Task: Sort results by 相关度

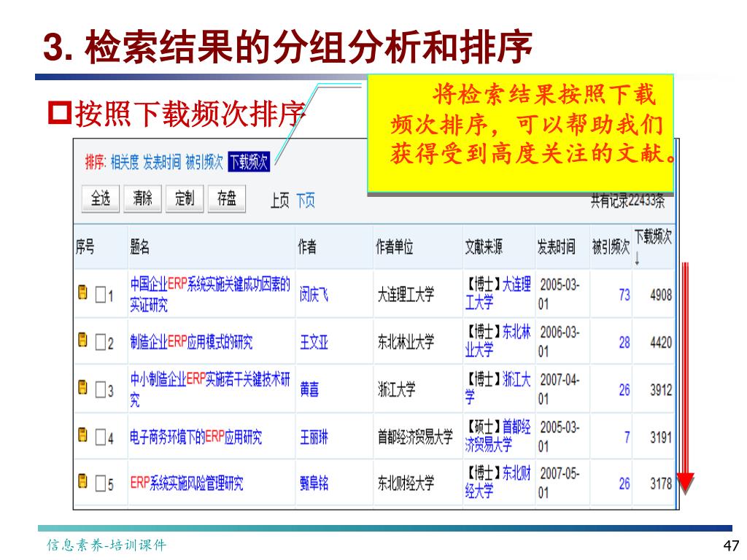Action: 125,163
